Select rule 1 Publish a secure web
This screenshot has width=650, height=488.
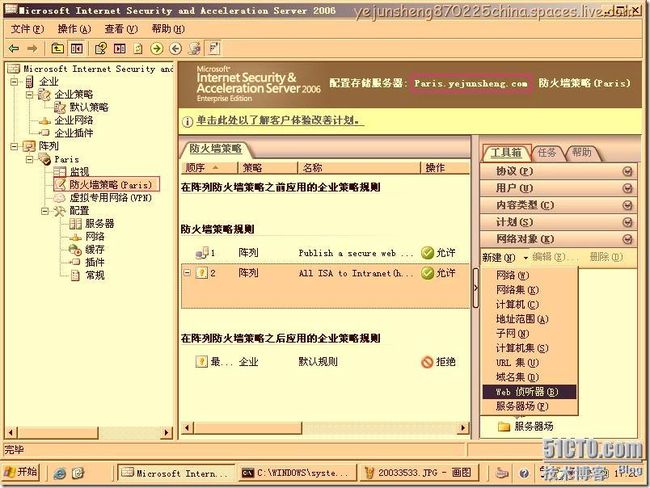(x=325, y=253)
